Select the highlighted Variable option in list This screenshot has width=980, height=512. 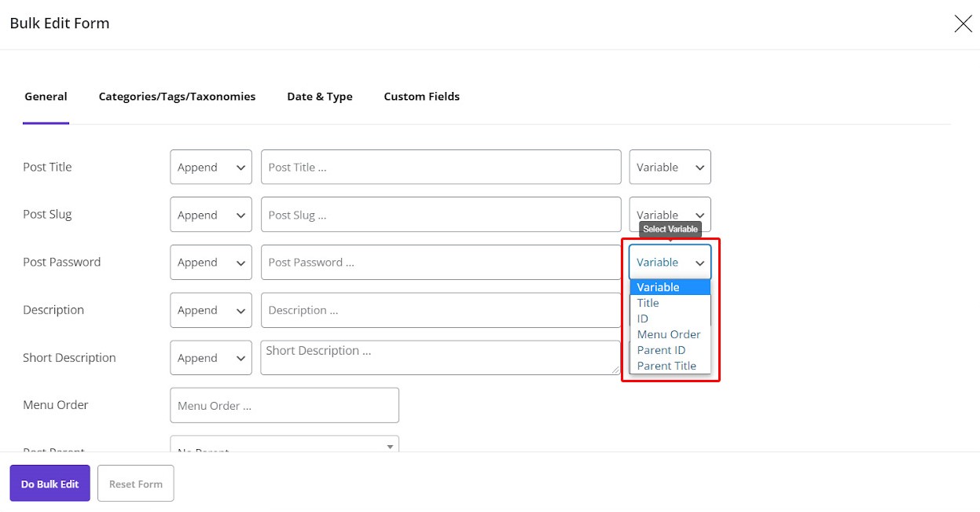[670, 287]
